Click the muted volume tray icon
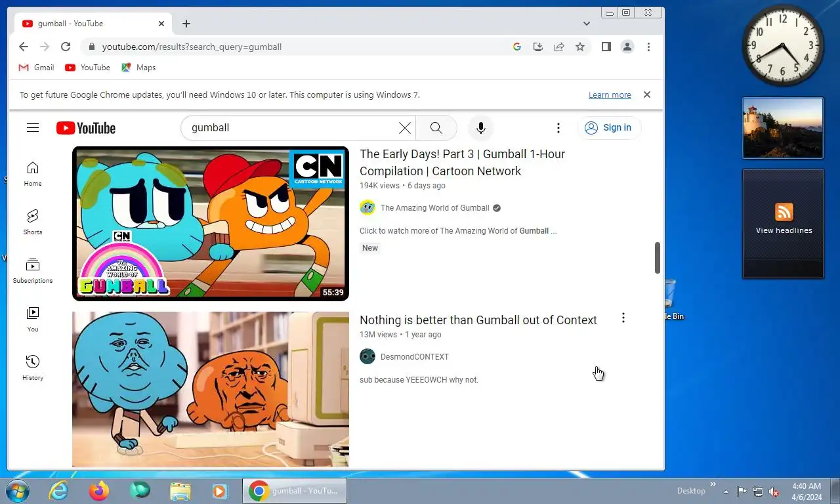This screenshot has height=504, width=840. (x=774, y=492)
